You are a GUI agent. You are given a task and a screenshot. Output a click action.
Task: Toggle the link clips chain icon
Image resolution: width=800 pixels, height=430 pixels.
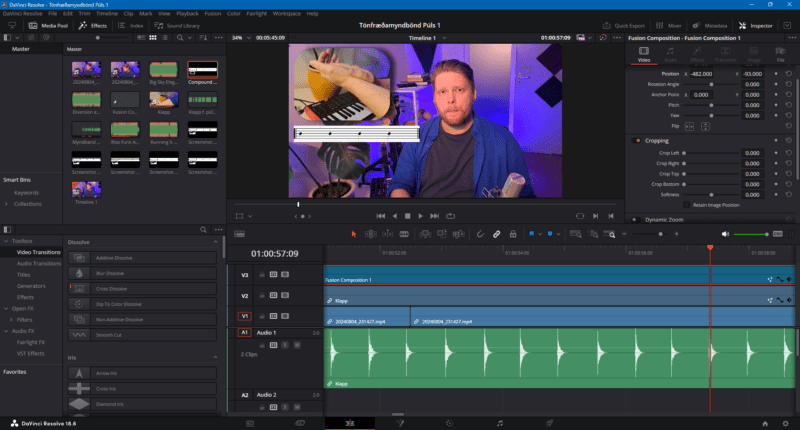click(497, 234)
